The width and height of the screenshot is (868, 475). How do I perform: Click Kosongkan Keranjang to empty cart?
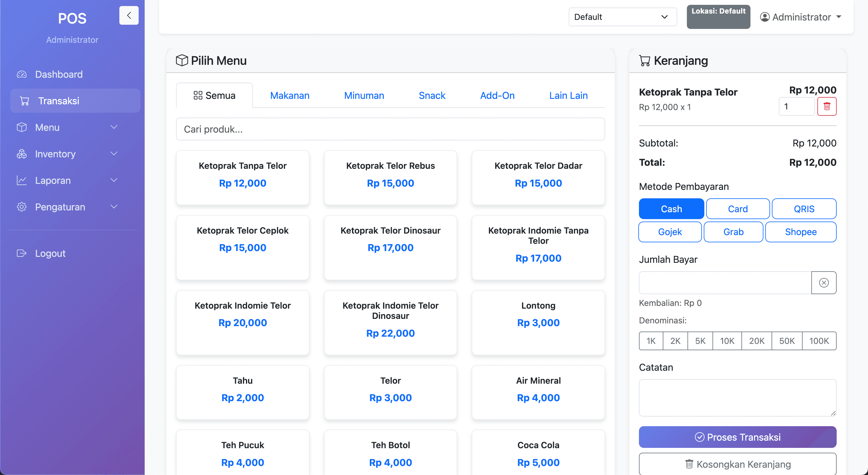pos(737,464)
